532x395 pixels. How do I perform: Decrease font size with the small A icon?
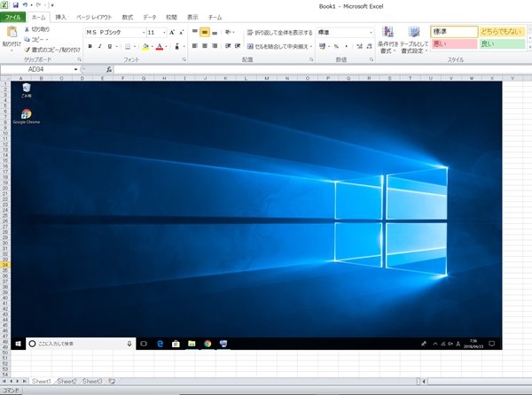pyautogui.click(x=181, y=33)
